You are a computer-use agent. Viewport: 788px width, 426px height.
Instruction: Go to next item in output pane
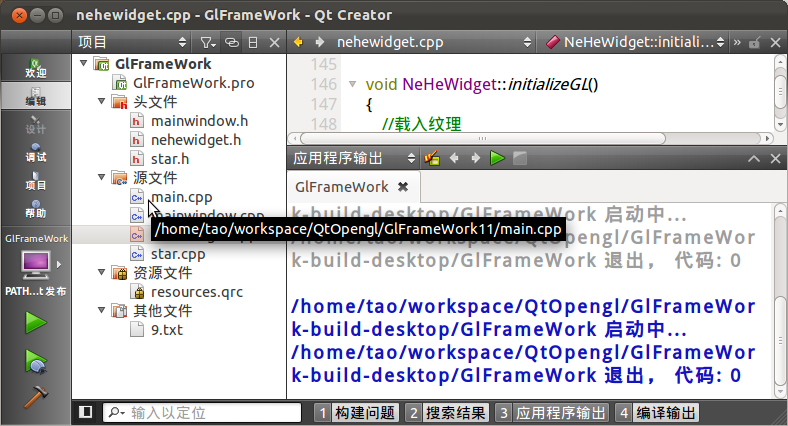pyautogui.click(x=475, y=159)
